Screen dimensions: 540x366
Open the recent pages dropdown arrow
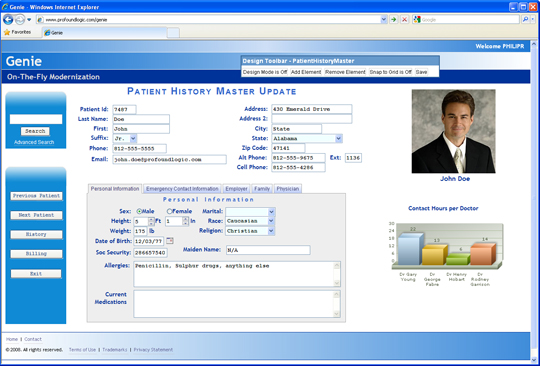point(29,20)
